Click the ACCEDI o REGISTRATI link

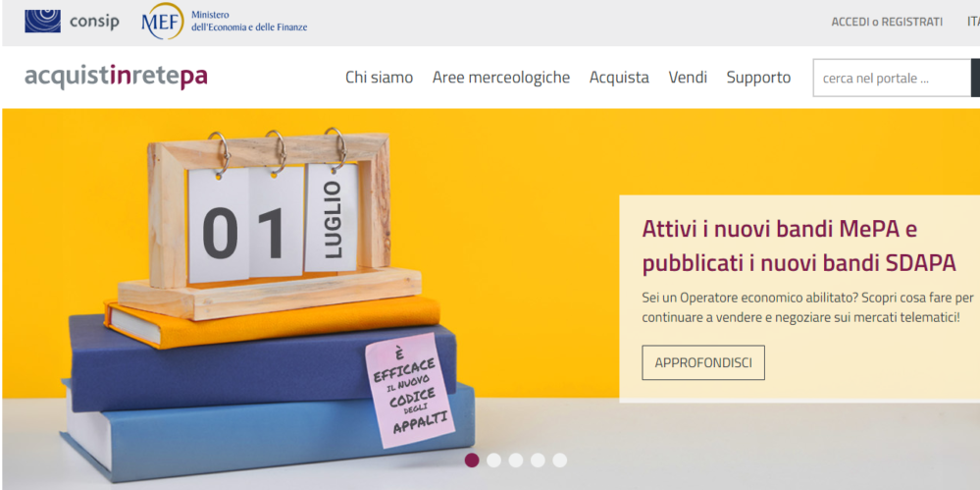pos(887,22)
